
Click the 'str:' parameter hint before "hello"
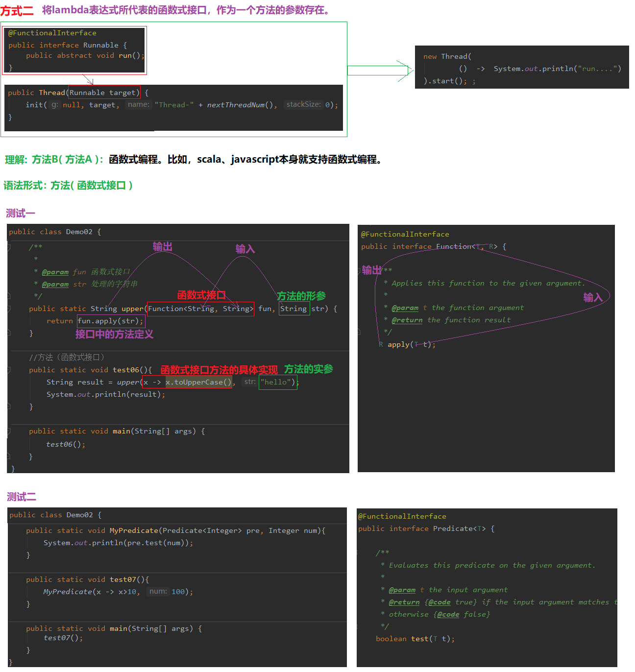[250, 382]
